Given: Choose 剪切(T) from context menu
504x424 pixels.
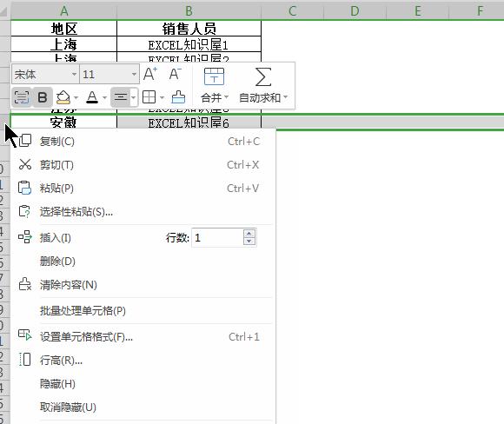Looking at the screenshot, I should 143,165.
